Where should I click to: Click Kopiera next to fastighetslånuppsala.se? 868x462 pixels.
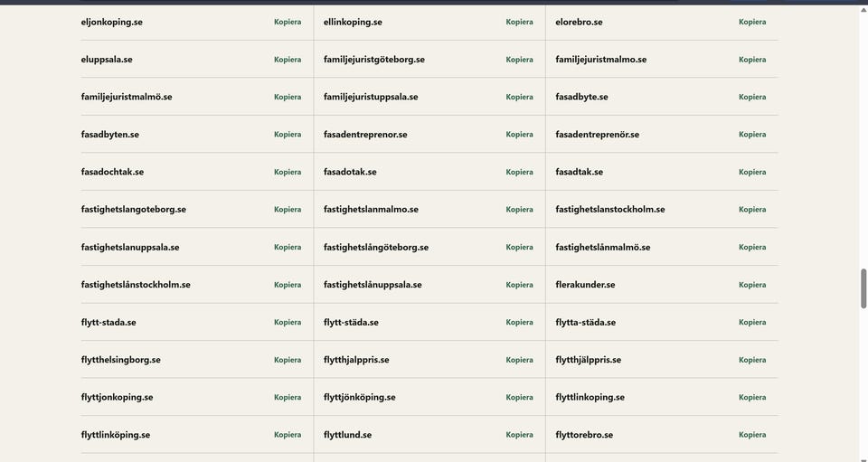(519, 285)
